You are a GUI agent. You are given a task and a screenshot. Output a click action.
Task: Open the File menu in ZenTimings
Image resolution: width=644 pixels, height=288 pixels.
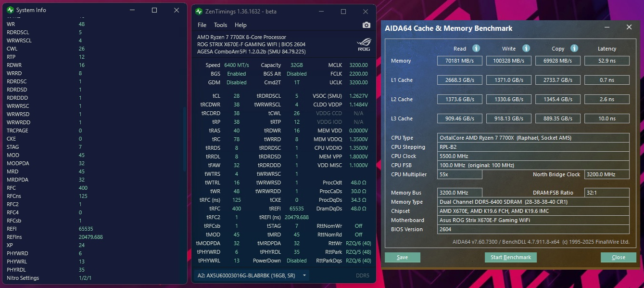click(202, 25)
